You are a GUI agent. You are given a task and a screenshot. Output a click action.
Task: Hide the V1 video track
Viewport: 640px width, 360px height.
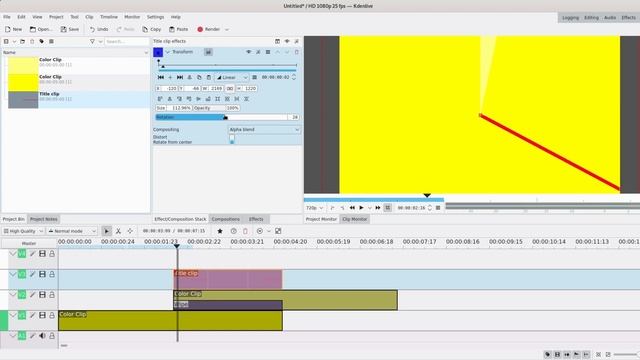tap(42, 315)
